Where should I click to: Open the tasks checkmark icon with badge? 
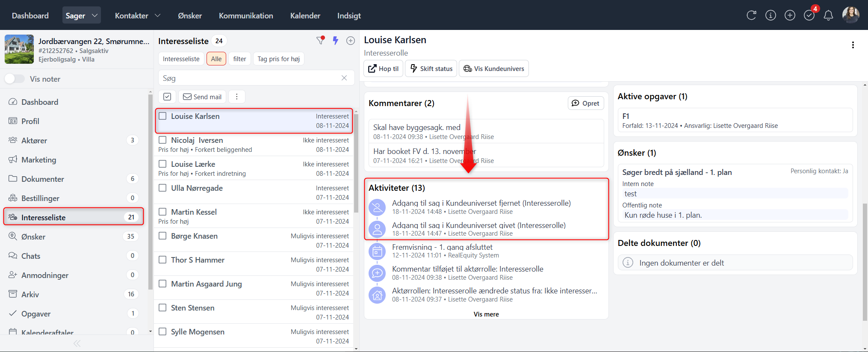tap(809, 15)
